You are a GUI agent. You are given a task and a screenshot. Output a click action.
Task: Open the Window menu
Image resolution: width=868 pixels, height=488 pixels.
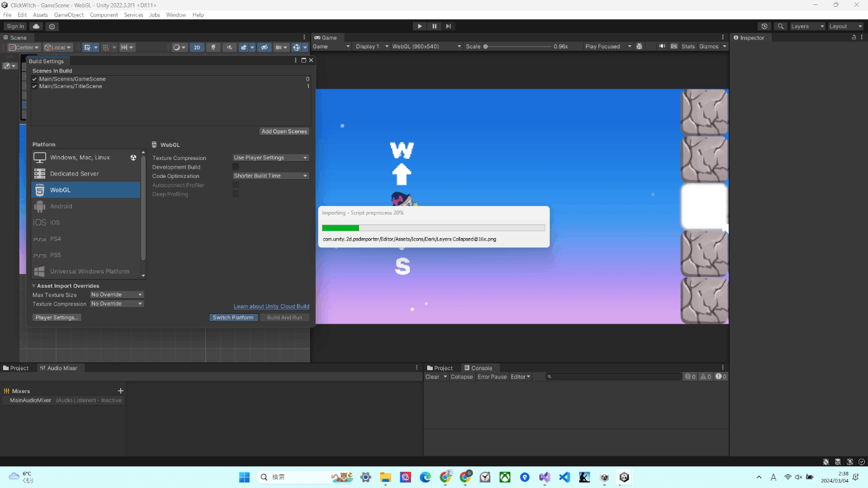pyautogui.click(x=176, y=15)
